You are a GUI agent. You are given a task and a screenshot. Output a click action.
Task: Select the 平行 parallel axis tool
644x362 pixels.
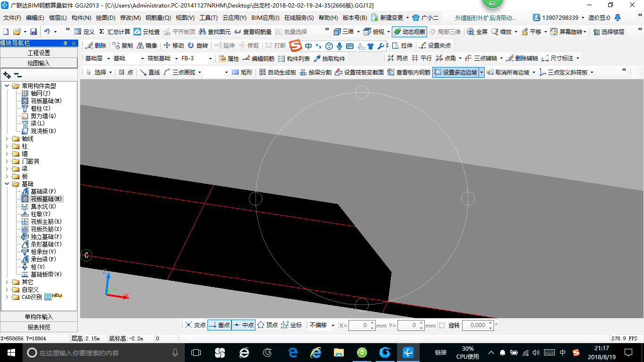tap(421, 58)
